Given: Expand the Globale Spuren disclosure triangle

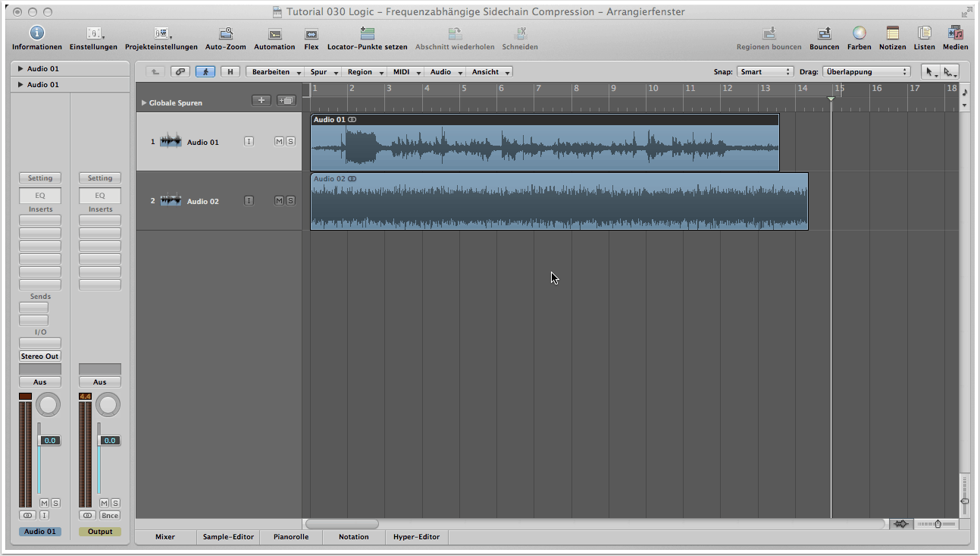Looking at the screenshot, I should click(144, 103).
